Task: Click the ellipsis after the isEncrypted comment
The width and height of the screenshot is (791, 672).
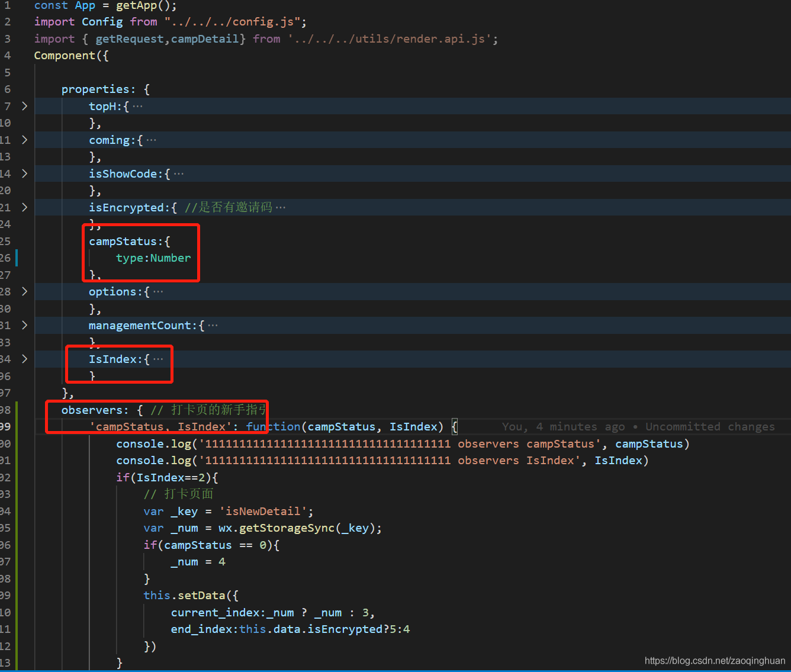Action: coord(281,208)
